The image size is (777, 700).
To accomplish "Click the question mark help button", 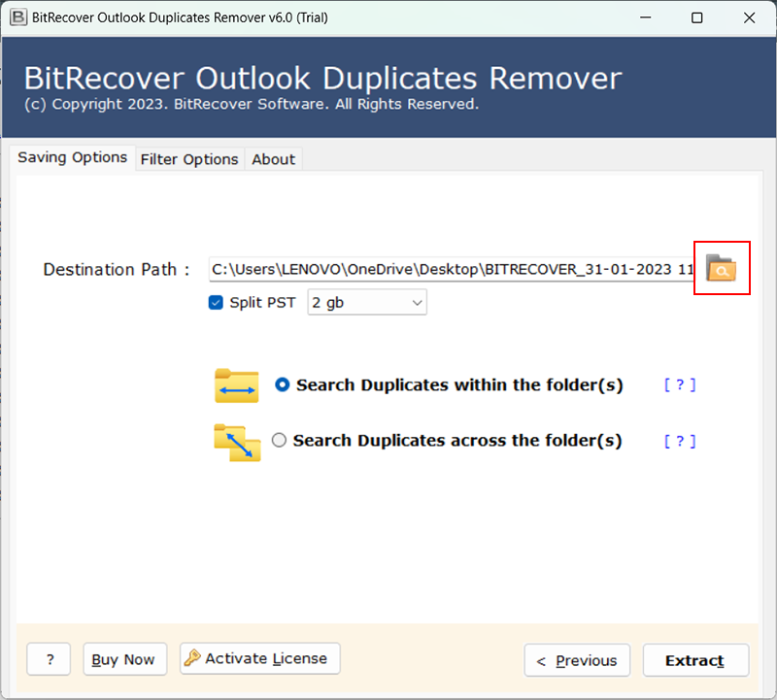I will [x=49, y=659].
